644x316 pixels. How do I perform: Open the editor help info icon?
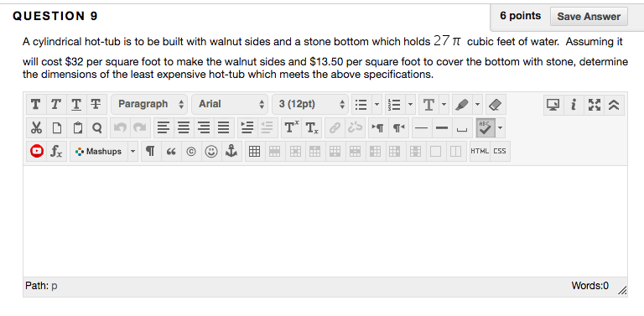pos(574,105)
